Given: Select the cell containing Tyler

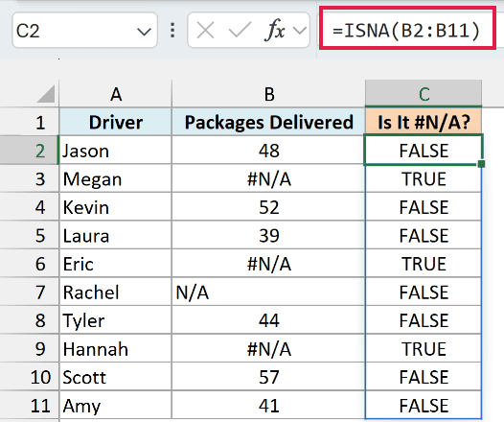Looking at the screenshot, I should pos(116,320).
